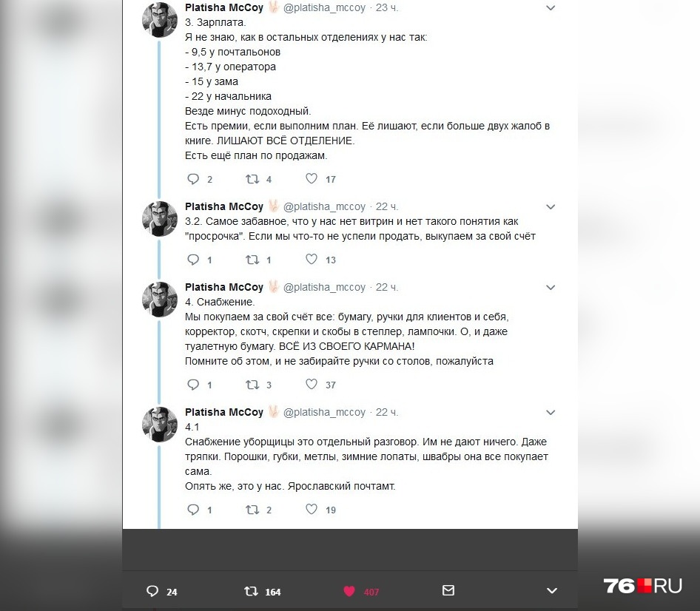
Task: Open @platisha_mccoy handle in the 4.1 tweet
Action: tap(324, 412)
